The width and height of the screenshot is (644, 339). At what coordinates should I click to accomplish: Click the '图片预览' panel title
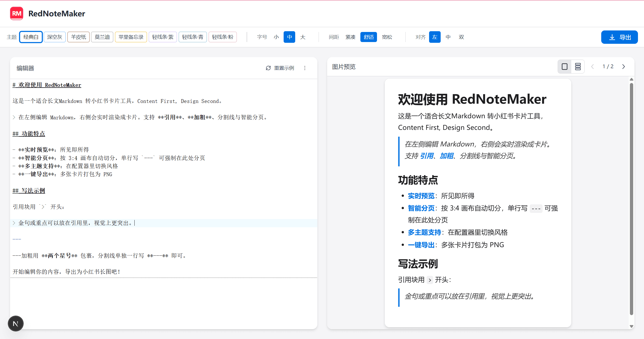344,67
